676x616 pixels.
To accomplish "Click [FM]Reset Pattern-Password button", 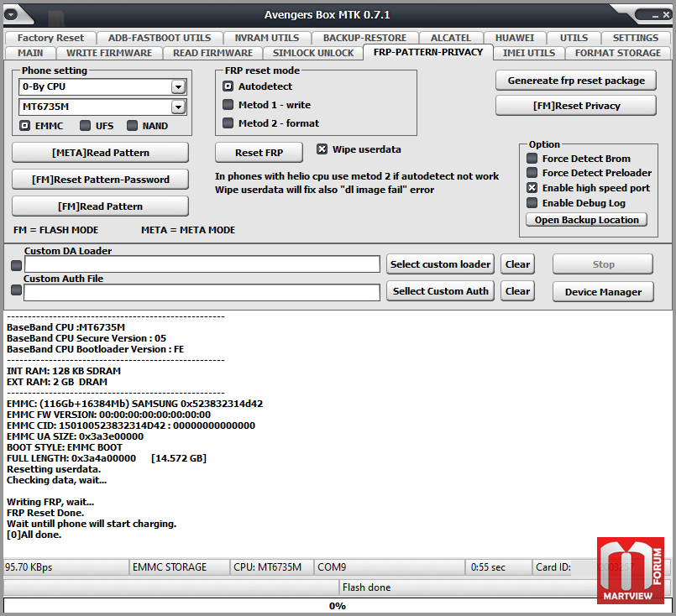I will click(x=101, y=180).
